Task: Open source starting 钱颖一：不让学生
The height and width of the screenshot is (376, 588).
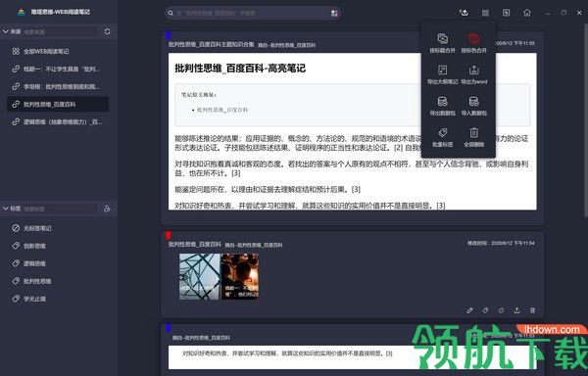Action: click(x=58, y=69)
